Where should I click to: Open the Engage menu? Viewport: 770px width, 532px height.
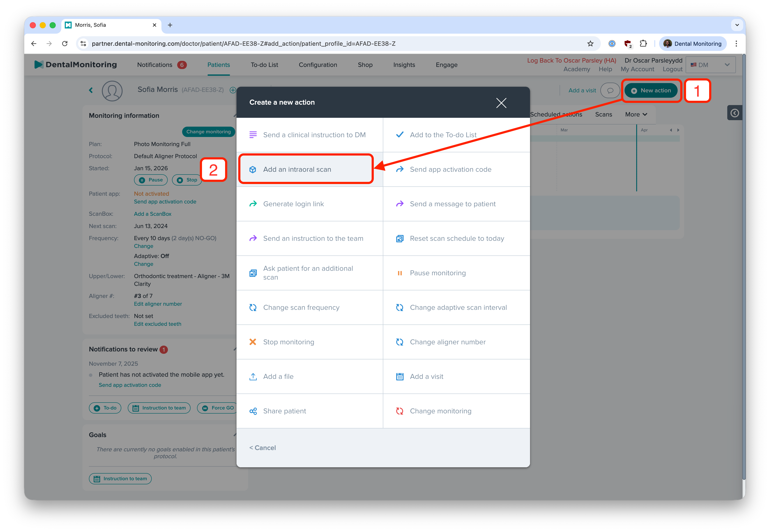click(x=446, y=65)
